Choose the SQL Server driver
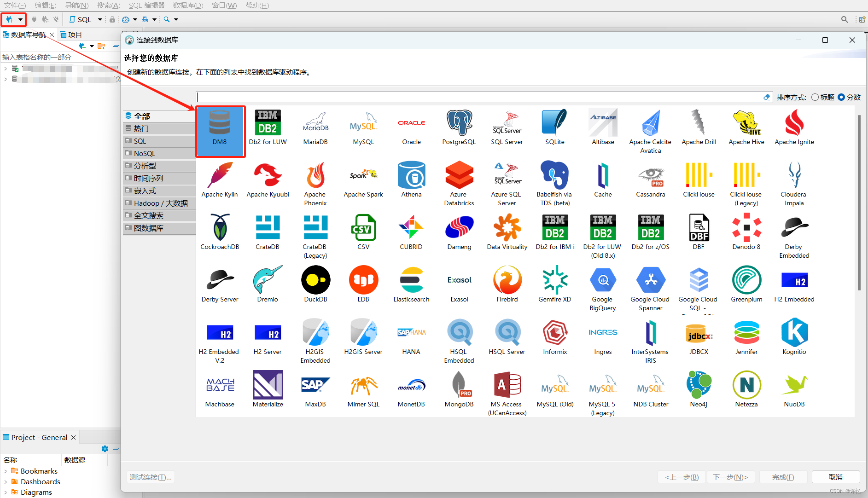Image resolution: width=868 pixels, height=498 pixels. pyautogui.click(x=507, y=127)
